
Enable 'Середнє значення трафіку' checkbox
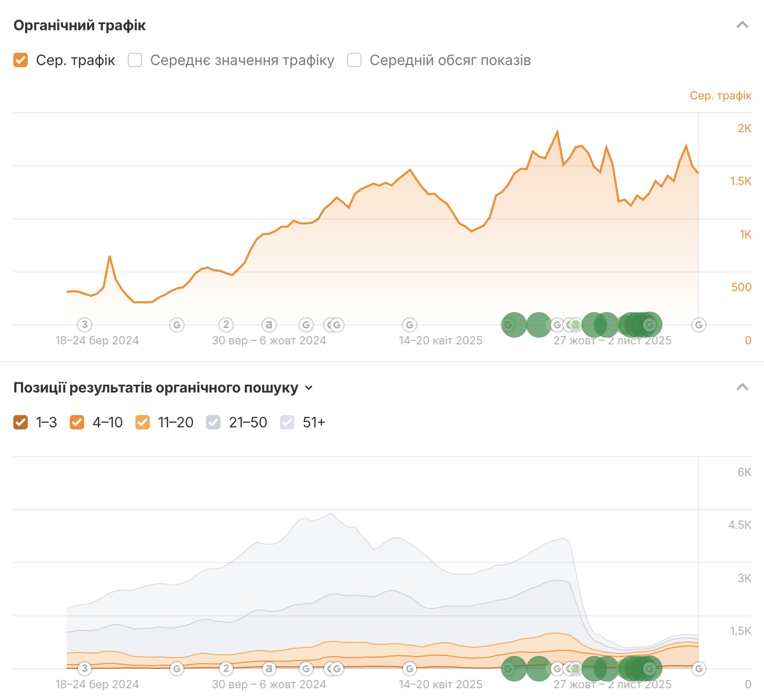click(x=135, y=60)
